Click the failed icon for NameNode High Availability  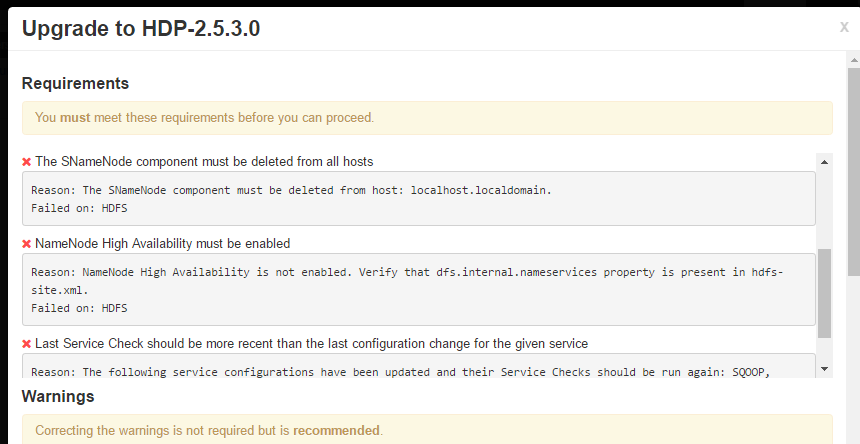click(27, 244)
